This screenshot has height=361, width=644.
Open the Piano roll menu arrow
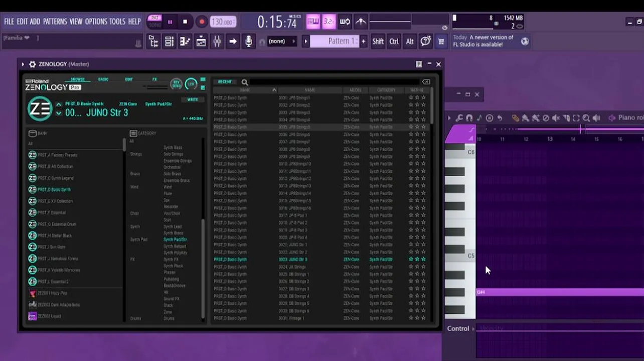pyautogui.click(x=449, y=118)
